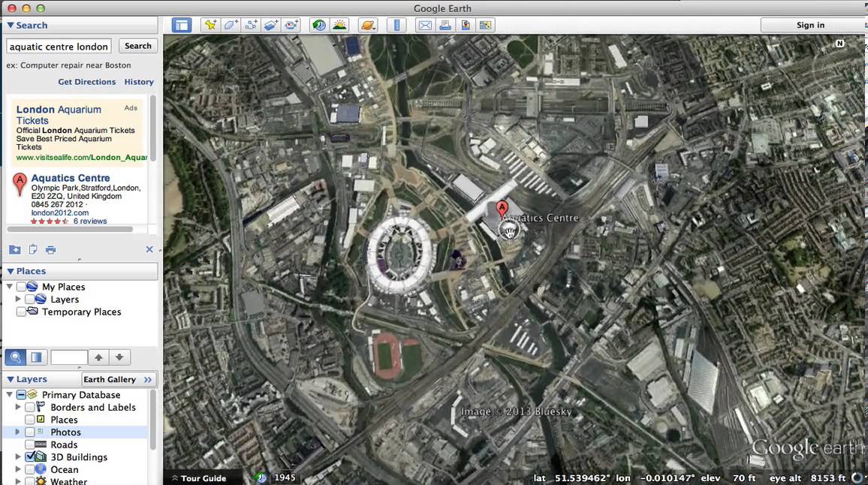Viewport: 868px width, 485px height.
Task: Open search History
Action: (139, 82)
